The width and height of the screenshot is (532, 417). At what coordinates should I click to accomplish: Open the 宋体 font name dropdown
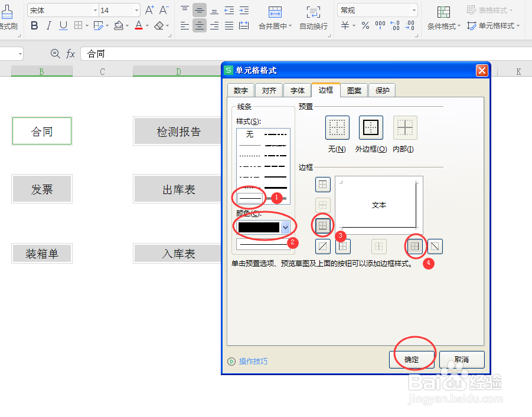(x=95, y=11)
